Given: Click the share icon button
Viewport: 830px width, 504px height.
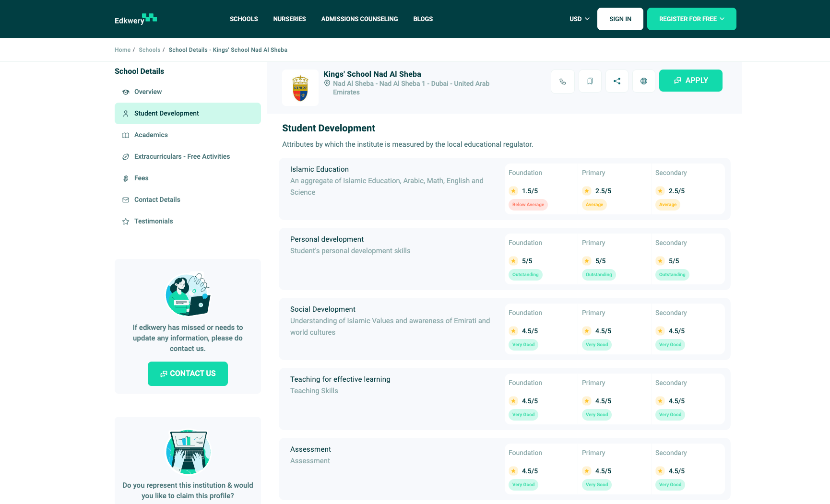Looking at the screenshot, I should [617, 81].
